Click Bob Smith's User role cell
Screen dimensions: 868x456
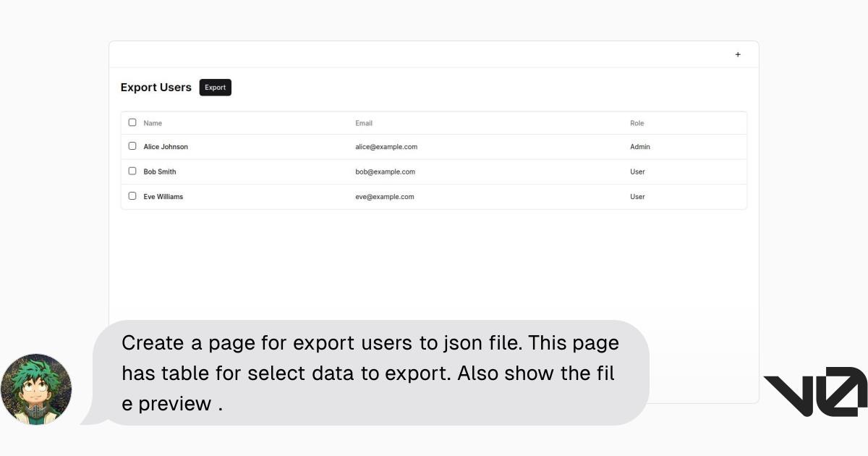(x=637, y=172)
